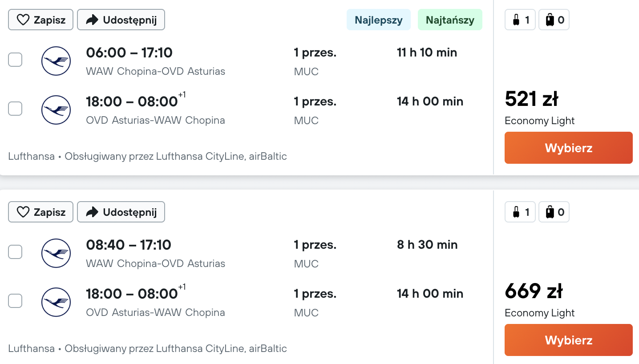639x364 pixels.
Task: Select the checkbox for the first 18:00 – 08:00 return
Action: coord(15,109)
